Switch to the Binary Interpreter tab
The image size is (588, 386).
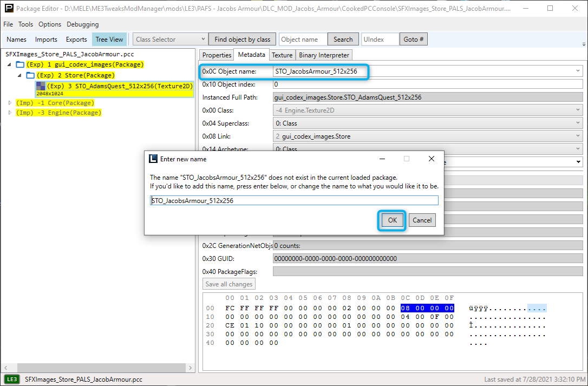pos(324,55)
